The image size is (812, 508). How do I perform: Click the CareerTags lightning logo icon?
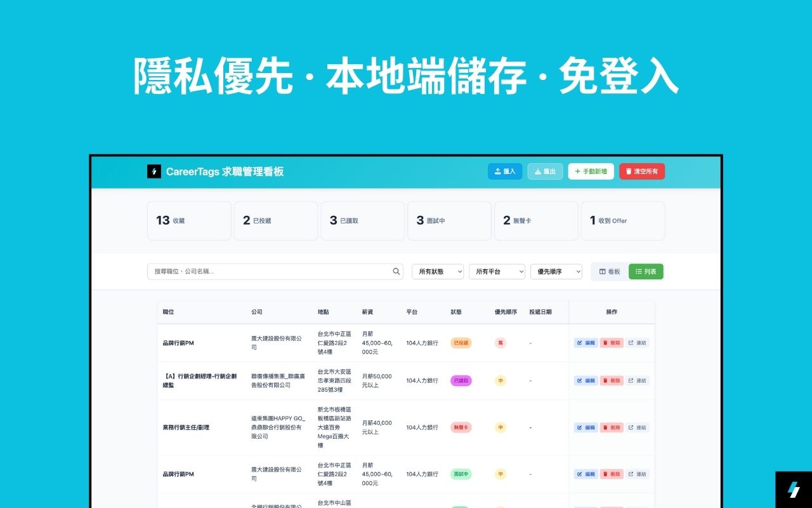pyautogui.click(x=154, y=171)
